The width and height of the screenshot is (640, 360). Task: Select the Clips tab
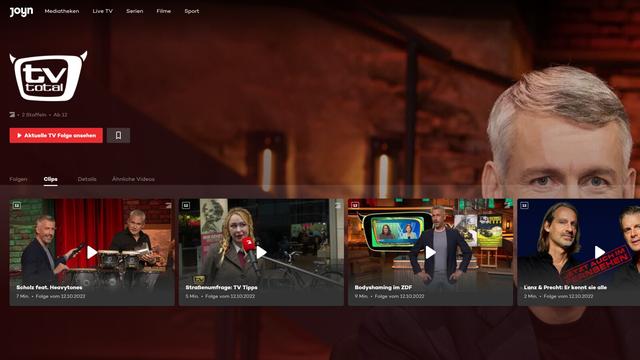[51, 179]
